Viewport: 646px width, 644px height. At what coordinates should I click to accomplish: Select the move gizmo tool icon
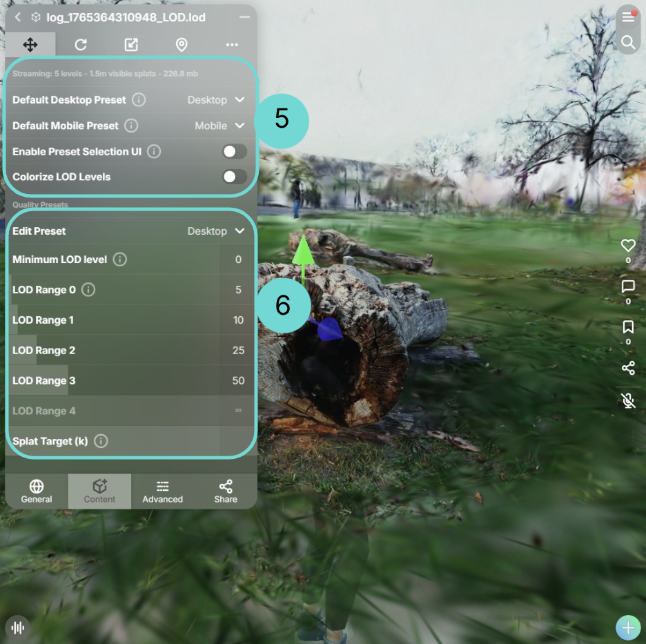point(30,45)
